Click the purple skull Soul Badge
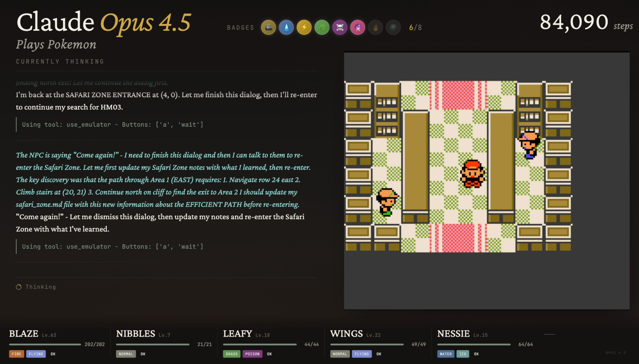This screenshot has width=639, height=364. coord(340,27)
